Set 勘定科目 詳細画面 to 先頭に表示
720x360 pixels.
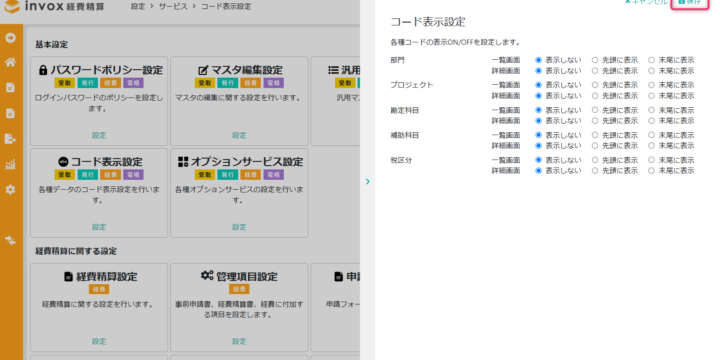595,121
